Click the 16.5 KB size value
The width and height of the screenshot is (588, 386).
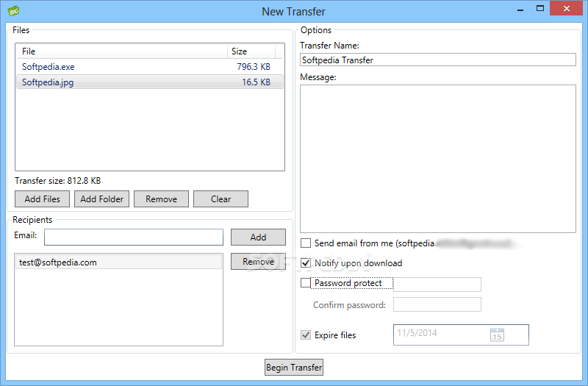click(256, 82)
